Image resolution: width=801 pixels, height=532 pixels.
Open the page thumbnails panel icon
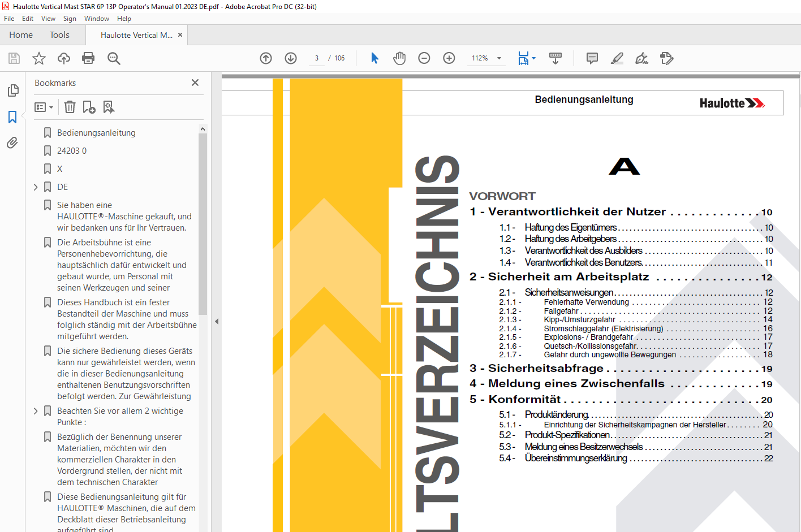[12, 90]
